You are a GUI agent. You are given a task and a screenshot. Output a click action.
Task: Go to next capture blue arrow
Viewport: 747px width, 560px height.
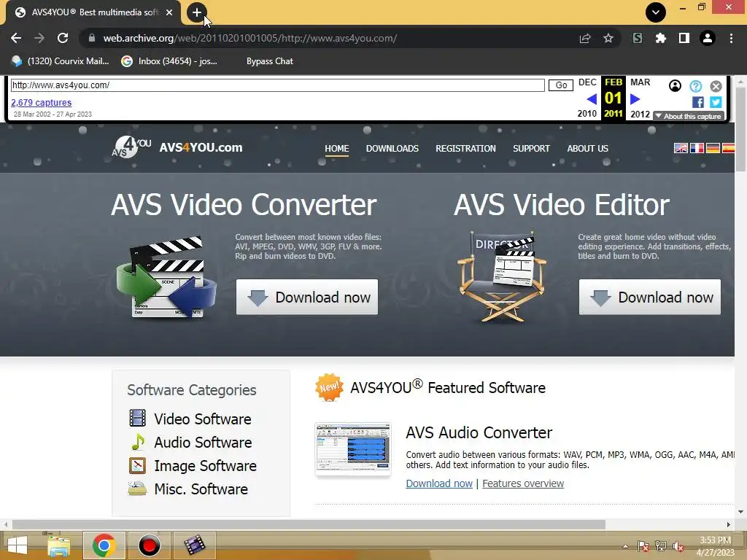pos(635,99)
